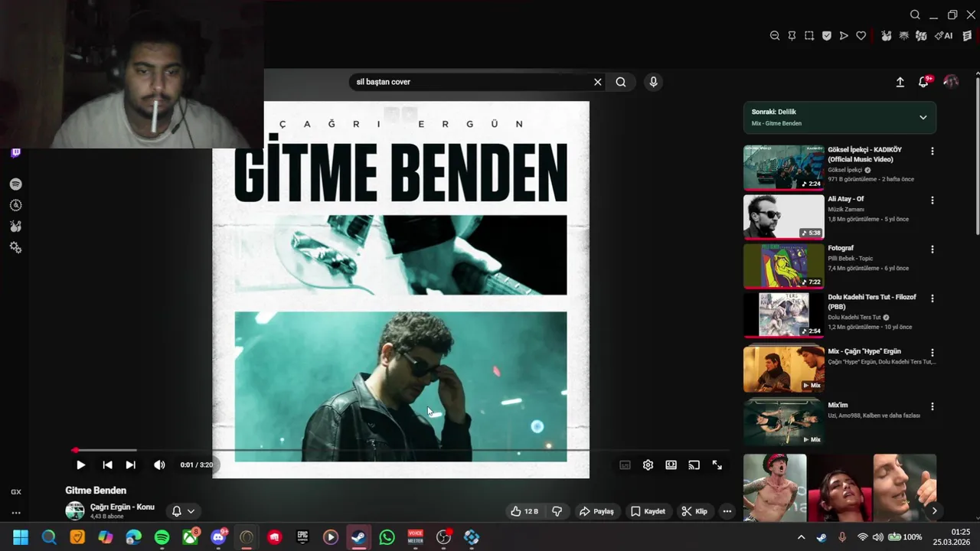The width and height of the screenshot is (980, 551).
Task: Open the AI assistant toolbar button
Action: pyautogui.click(x=944, y=36)
